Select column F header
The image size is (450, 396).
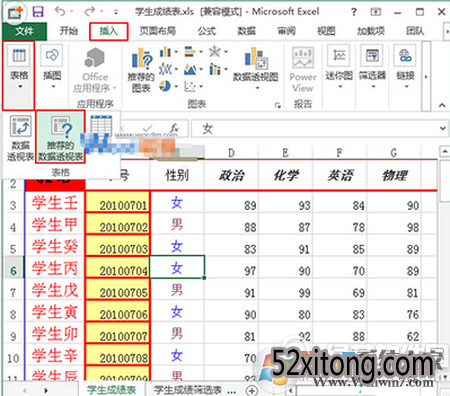pos(340,153)
